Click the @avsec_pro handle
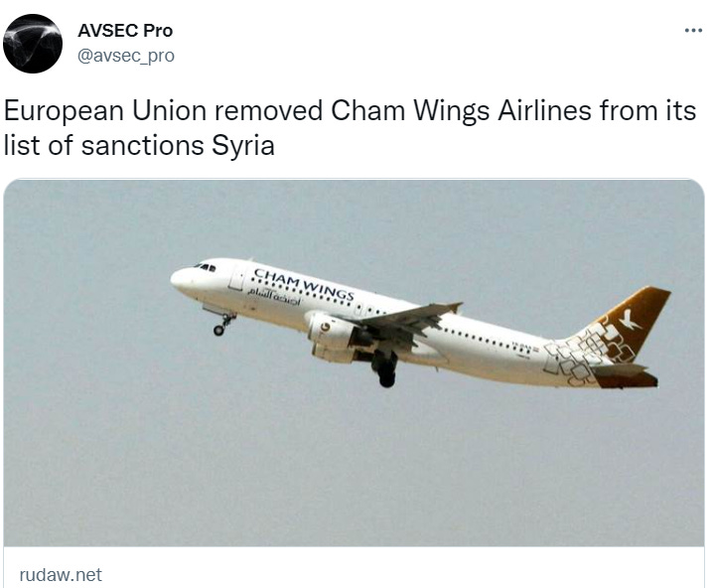717x588 pixels. coord(126,56)
